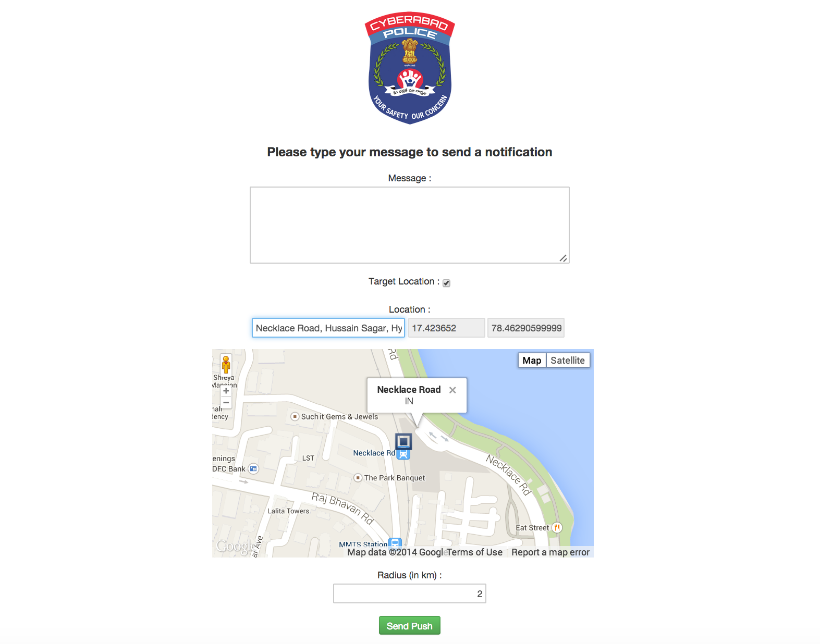Click the Location address input field

[328, 328]
